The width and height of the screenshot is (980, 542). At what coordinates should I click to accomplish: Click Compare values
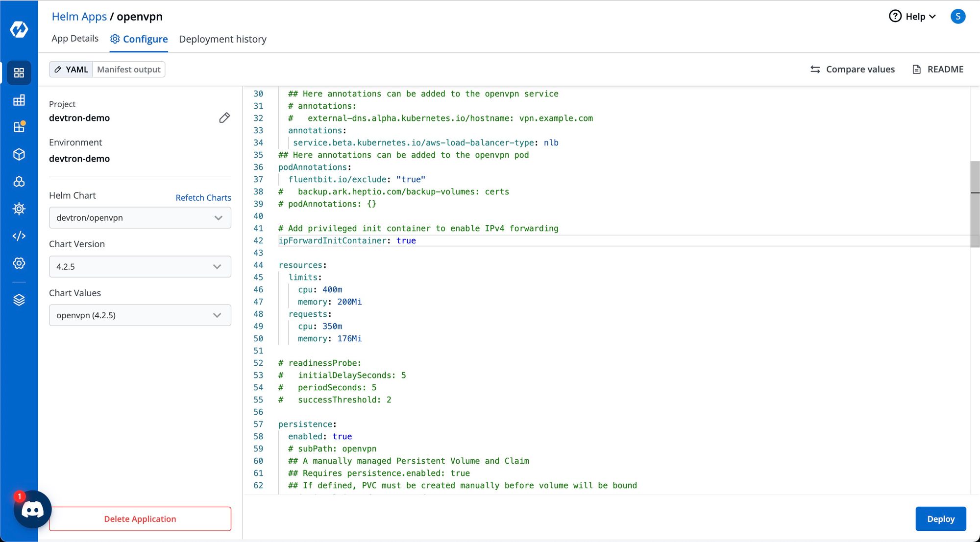[853, 70]
